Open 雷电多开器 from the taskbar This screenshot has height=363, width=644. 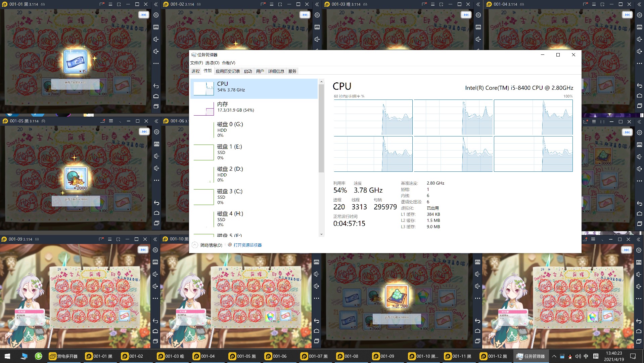63,356
